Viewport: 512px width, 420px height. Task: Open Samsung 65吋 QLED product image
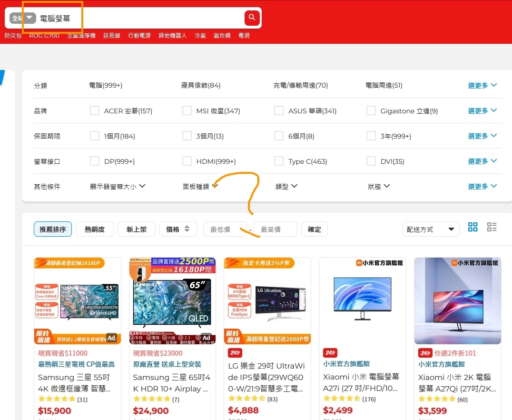pos(172,300)
